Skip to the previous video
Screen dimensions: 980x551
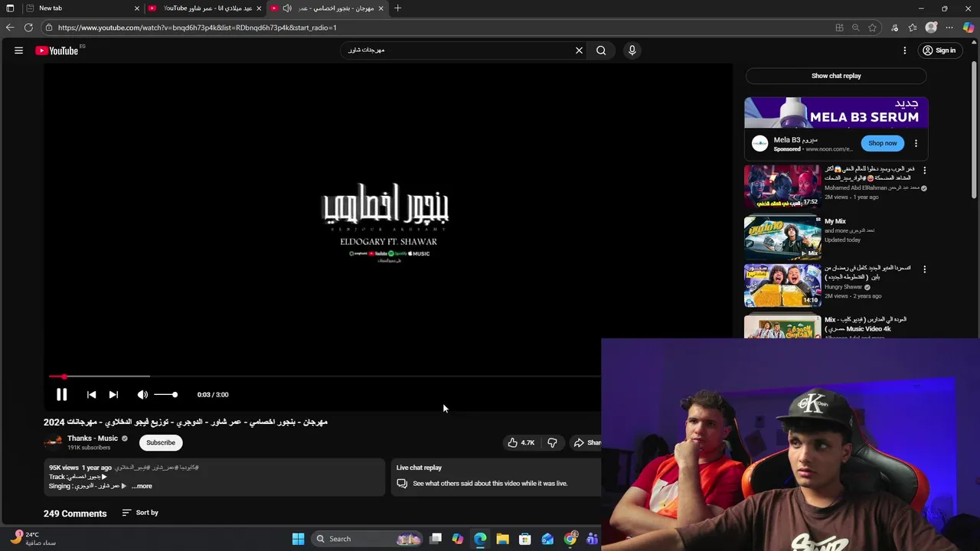point(91,395)
